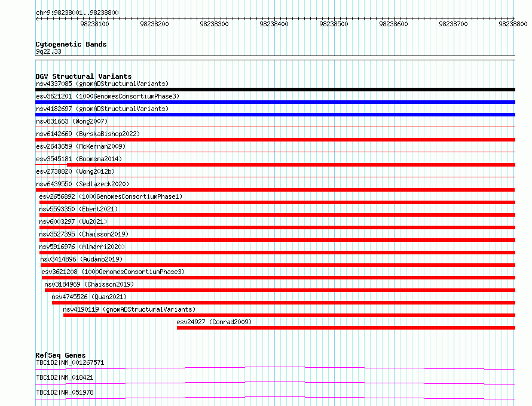Open variant nsv3414896 (Audano2019)
Image resolution: width=532 pixels, height=406 pixels.
pyautogui.click(x=81, y=259)
